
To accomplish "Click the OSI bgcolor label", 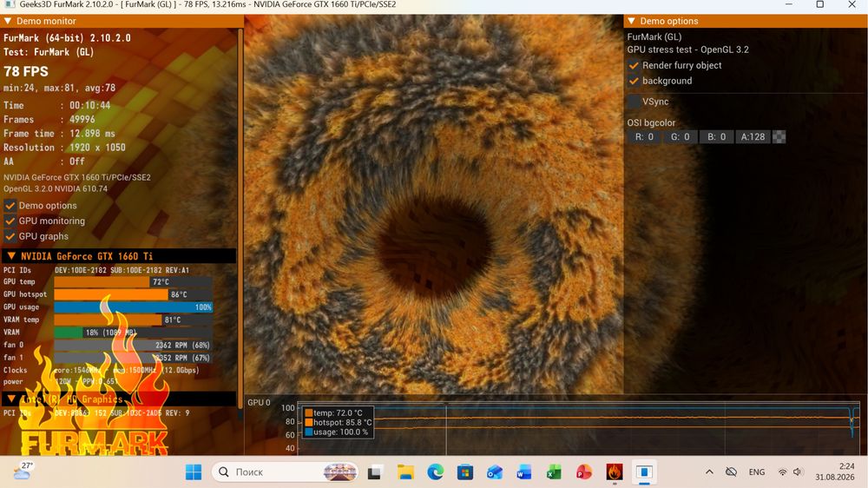I will (x=651, y=123).
